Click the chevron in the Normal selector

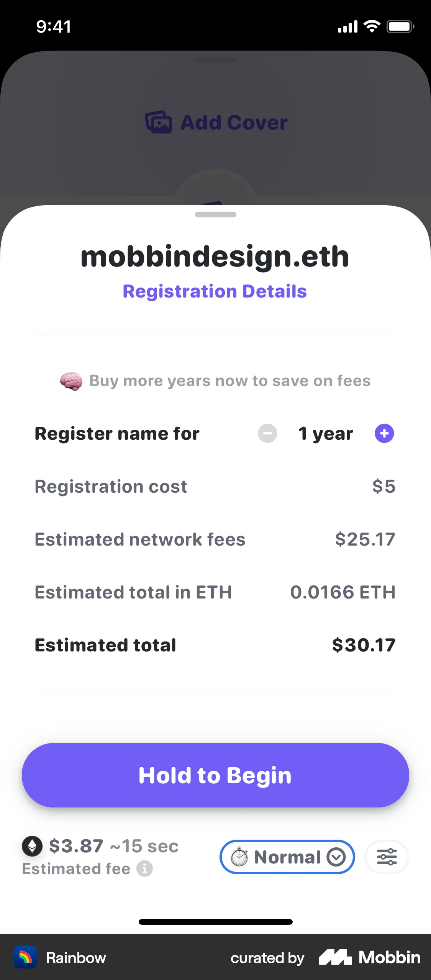(336, 857)
